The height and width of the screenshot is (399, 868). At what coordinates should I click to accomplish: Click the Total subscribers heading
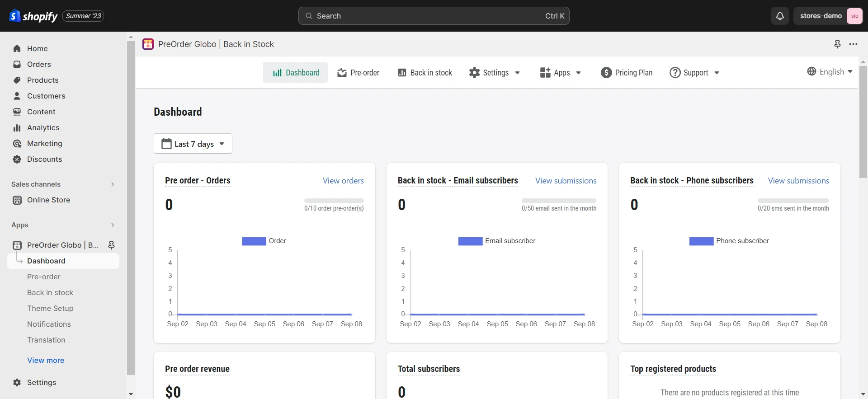(x=429, y=369)
